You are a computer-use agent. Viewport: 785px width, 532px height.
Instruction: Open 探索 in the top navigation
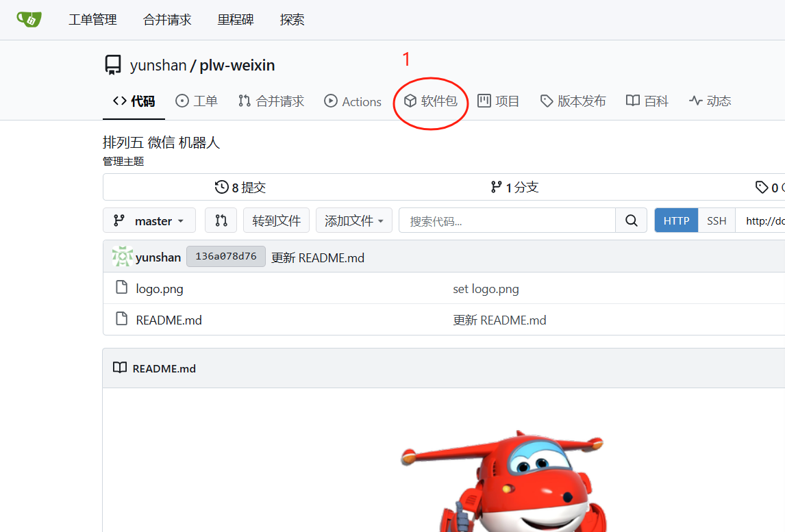(x=292, y=20)
